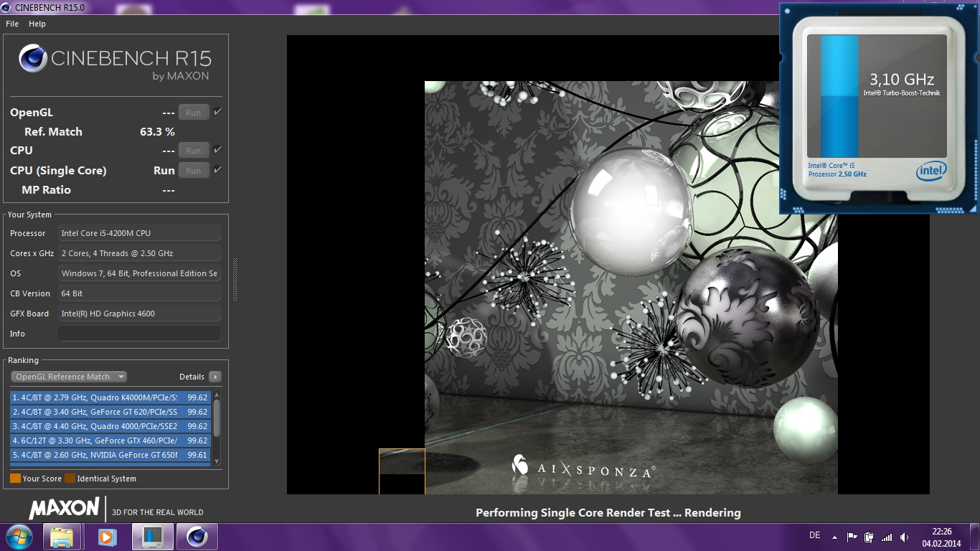The image size is (980, 551).
Task: Click the Run button for CPU (Single Core)
Action: click(194, 171)
